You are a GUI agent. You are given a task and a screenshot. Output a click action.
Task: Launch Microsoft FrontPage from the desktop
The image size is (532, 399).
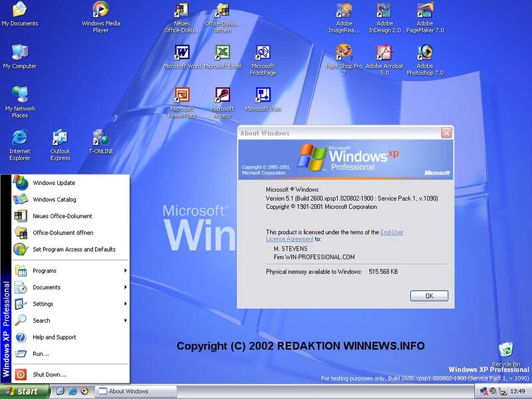click(x=263, y=53)
